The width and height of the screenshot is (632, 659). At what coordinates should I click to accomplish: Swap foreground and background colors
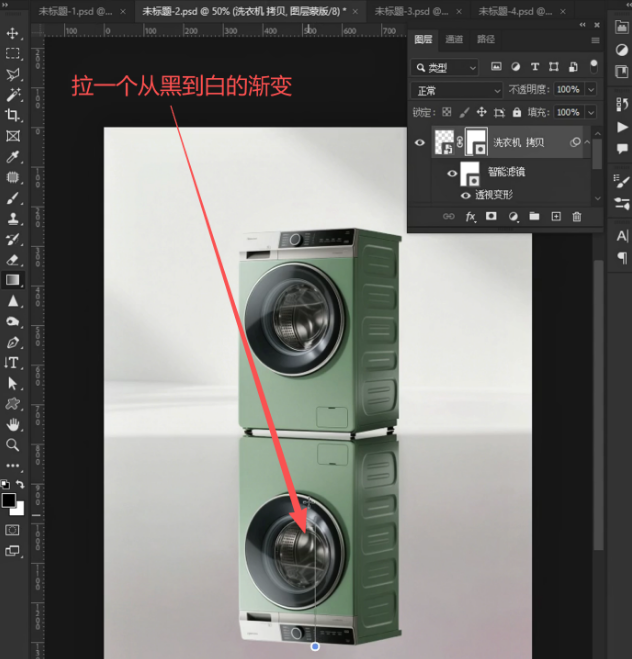coord(20,484)
